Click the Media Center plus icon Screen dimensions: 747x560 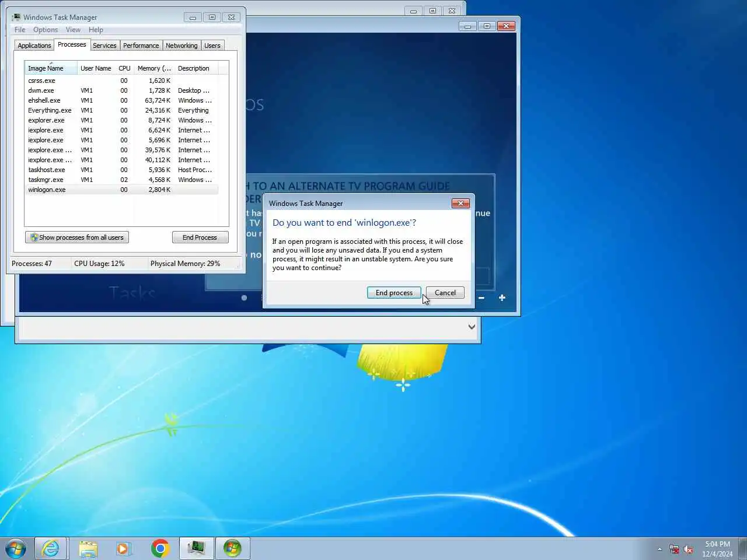[x=502, y=297]
